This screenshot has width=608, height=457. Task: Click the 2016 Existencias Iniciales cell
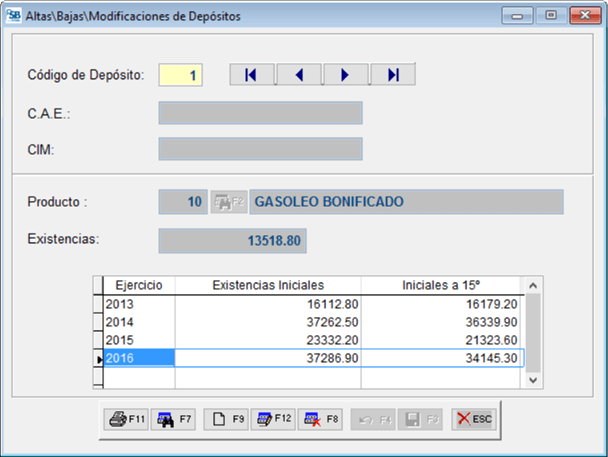[268, 357]
